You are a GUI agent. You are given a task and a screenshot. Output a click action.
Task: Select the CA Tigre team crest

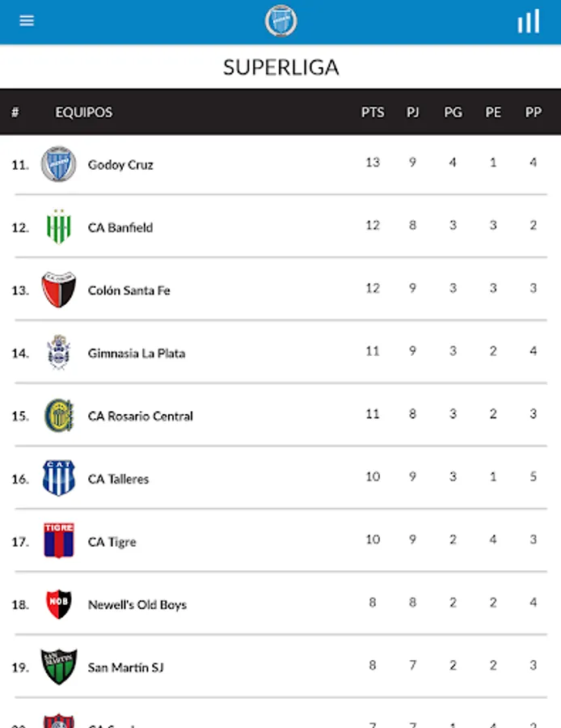click(57, 541)
